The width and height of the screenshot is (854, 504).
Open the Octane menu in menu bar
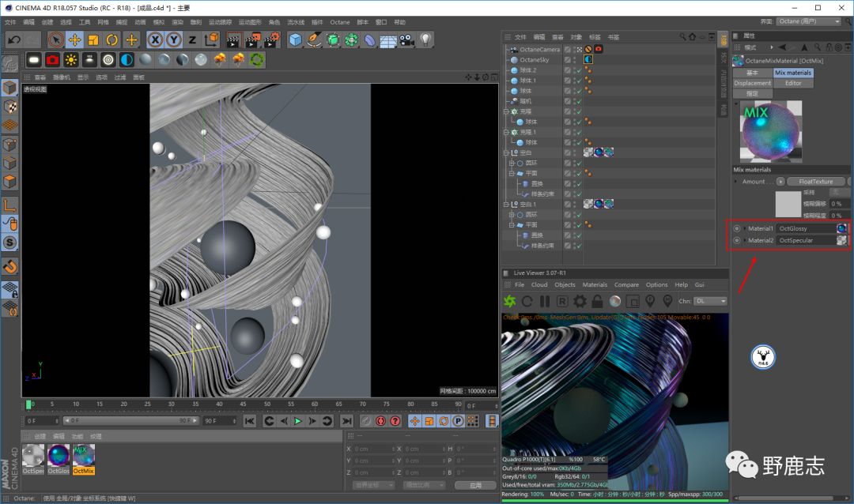(x=339, y=22)
